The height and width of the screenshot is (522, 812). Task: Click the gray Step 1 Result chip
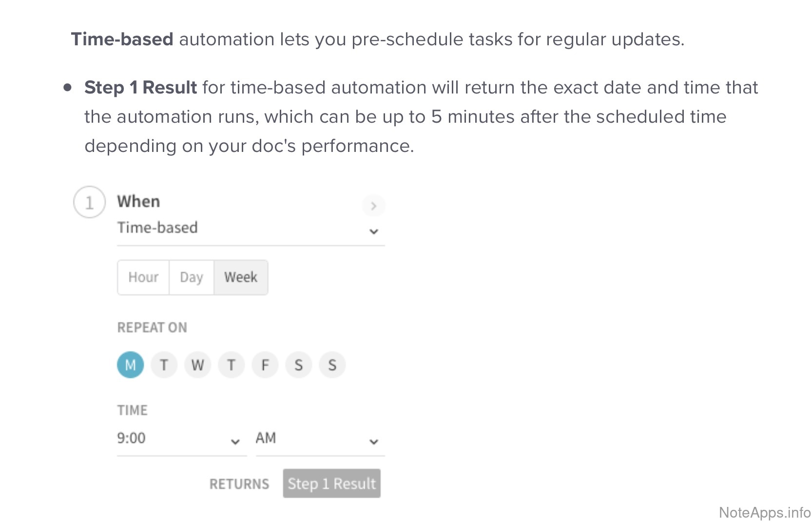[x=331, y=484]
